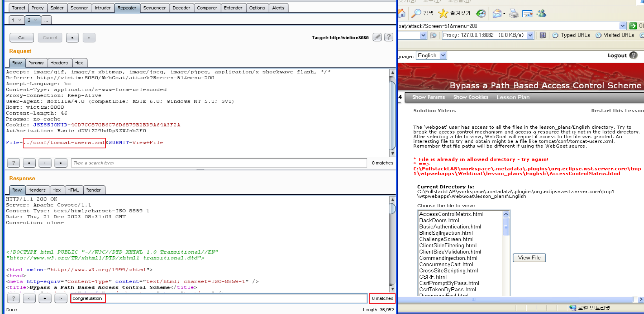Click the request search help question-mark button
The image size is (644, 314).
coord(13,163)
